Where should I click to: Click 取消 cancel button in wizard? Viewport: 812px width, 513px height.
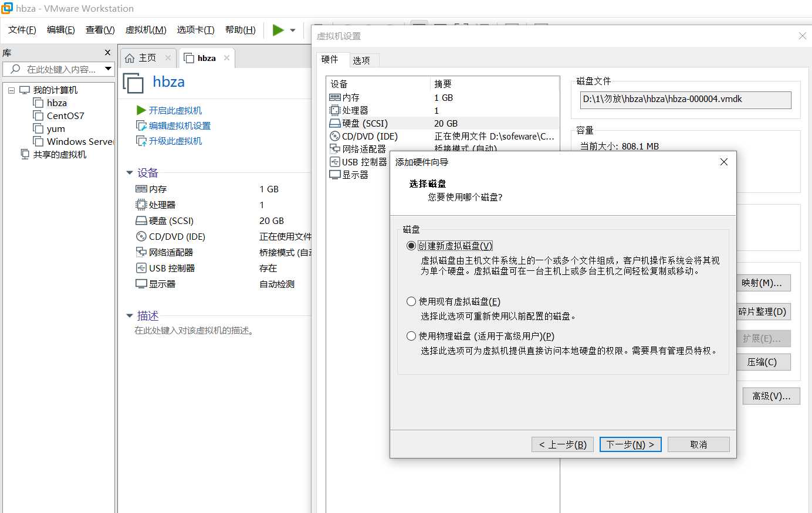tap(698, 444)
